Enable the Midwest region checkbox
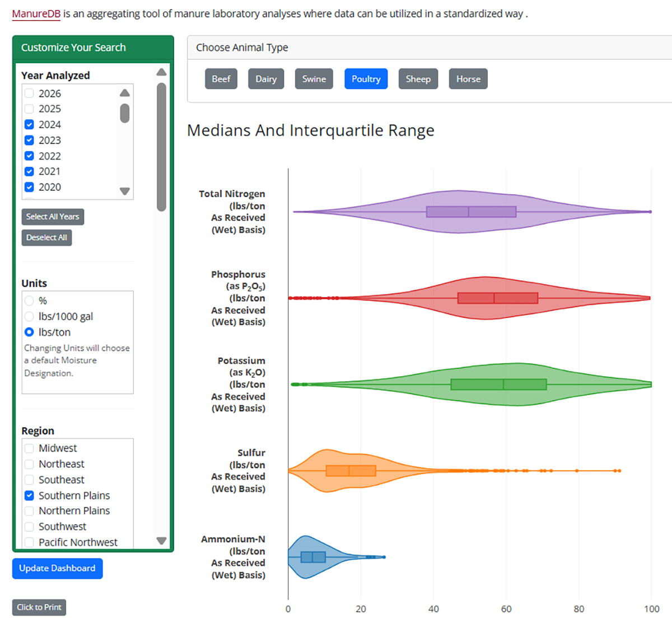 tap(30, 448)
